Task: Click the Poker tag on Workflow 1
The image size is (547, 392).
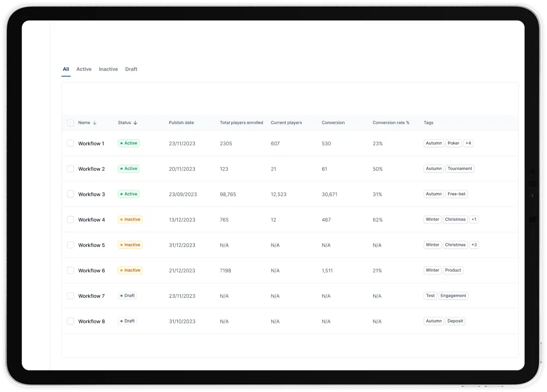Action: click(453, 143)
